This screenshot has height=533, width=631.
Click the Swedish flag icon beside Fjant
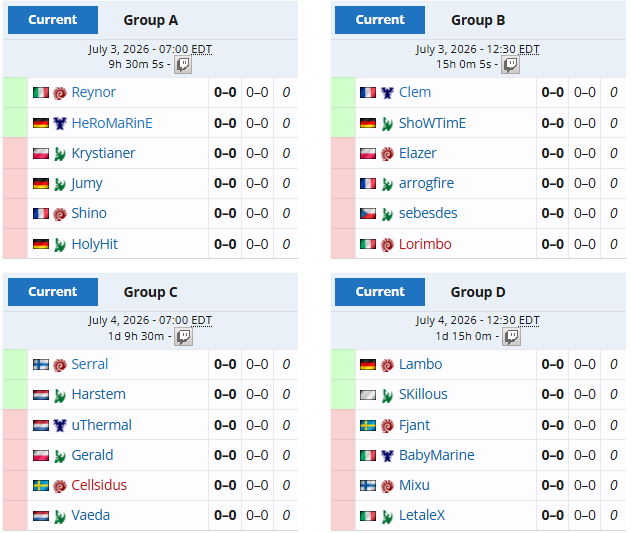tap(368, 426)
